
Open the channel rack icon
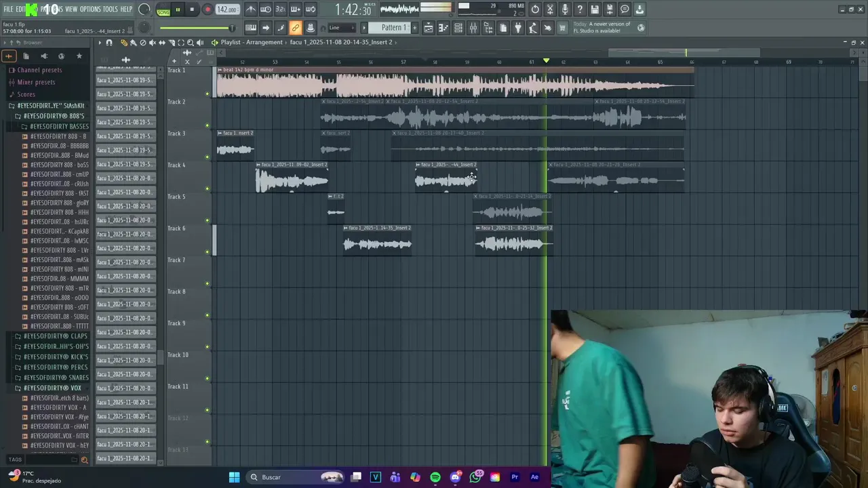tap(458, 28)
